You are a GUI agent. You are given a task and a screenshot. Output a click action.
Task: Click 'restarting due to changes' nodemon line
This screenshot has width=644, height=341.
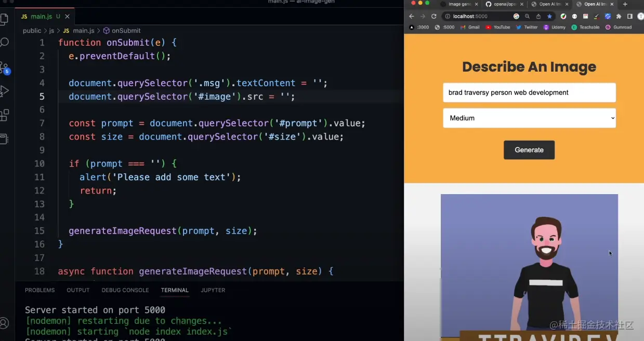click(x=124, y=321)
